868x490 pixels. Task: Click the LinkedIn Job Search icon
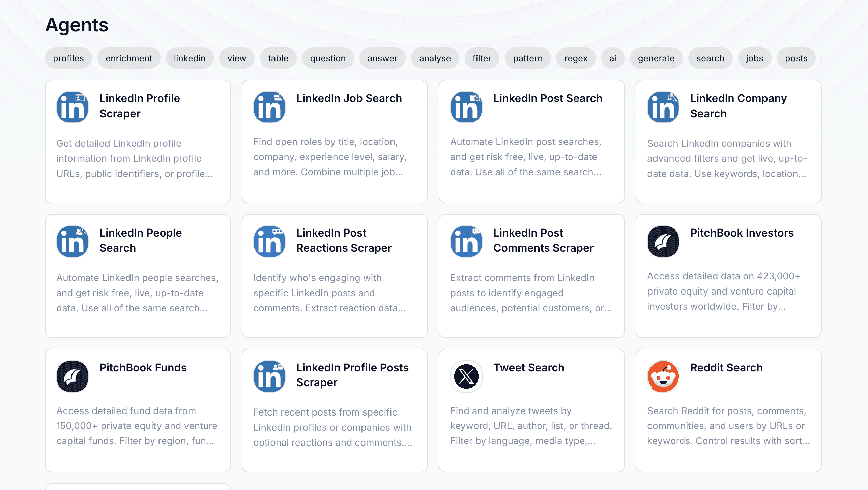[269, 107]
